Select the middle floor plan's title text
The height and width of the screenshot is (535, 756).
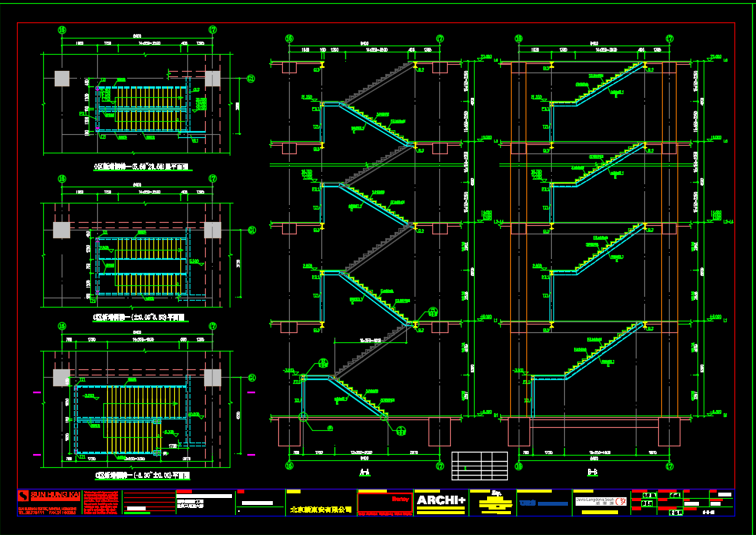(142, 317)
